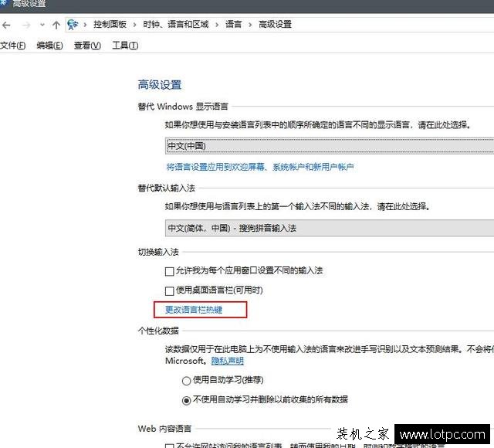Screen dimensions: 494x448
Task: Navigate to 语言 breadcrumb
Action: click(x=233, y=24)
